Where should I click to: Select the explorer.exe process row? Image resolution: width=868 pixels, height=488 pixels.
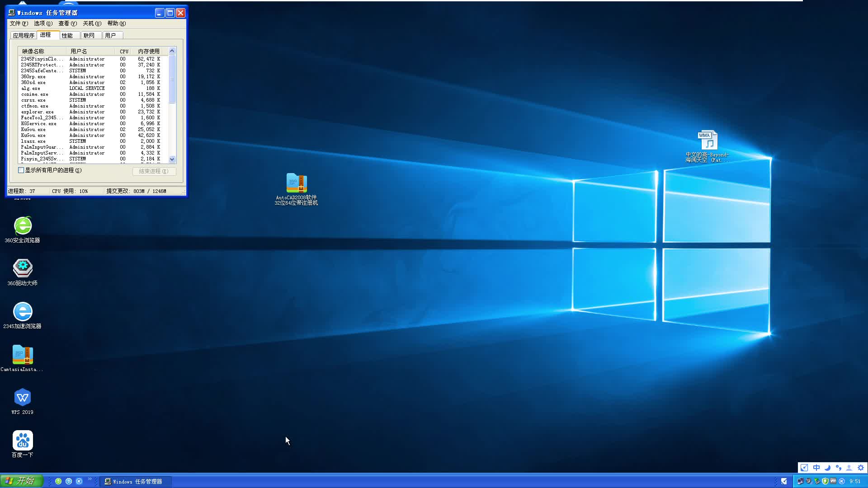pyautogui.click(x=38, y=112)
